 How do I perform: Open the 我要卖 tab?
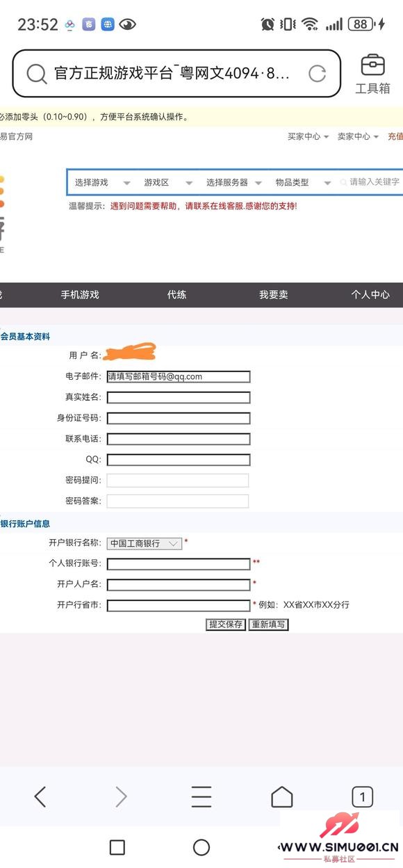pyautogui.click(x=274, y=294)
